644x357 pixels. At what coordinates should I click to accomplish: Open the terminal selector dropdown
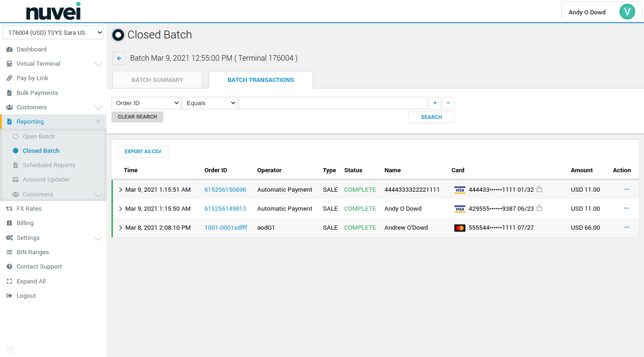[x=53, y=33]
